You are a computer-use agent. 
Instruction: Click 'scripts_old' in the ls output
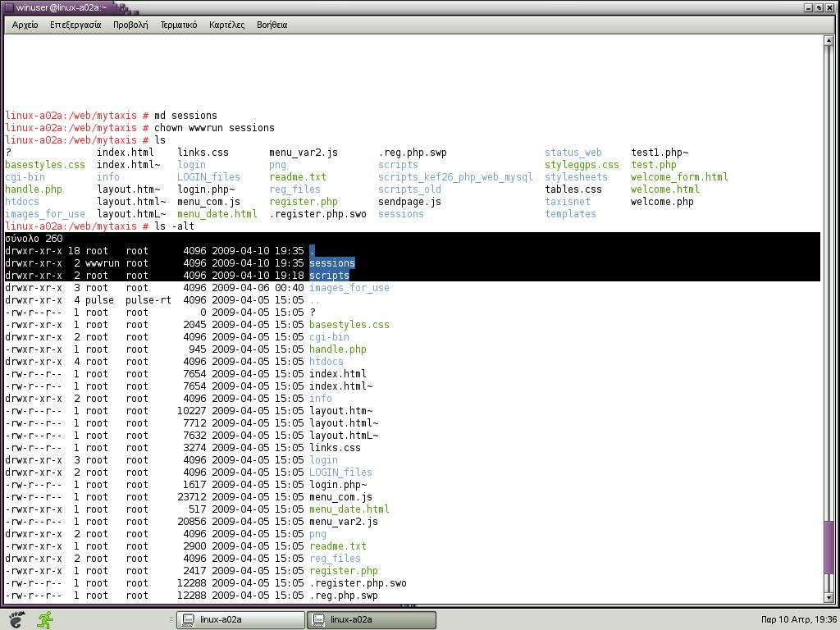point(409,189)
